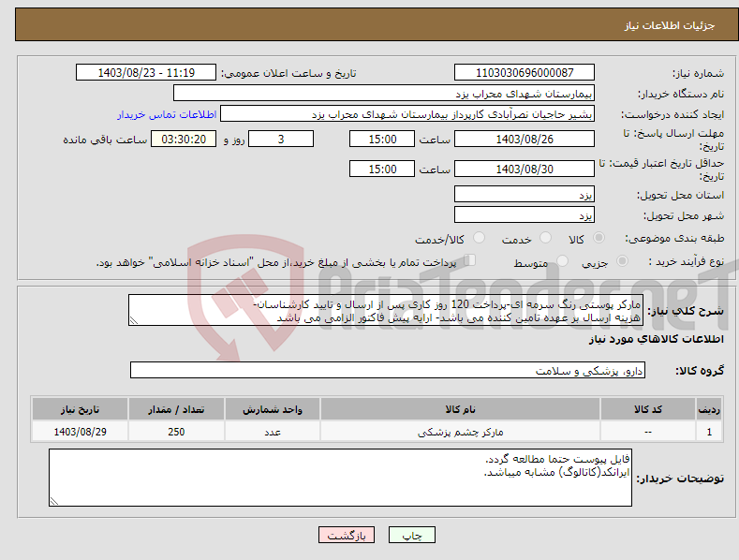This screenshot has width=739, height=560.
Task: Click the item name cell مارکر چشم پزشکی
Action: coord(460,432)
